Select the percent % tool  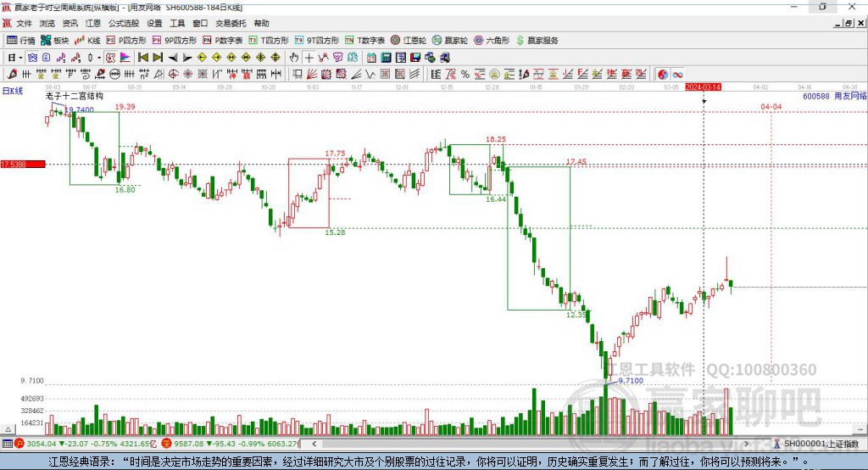click(x=465, y=75)
